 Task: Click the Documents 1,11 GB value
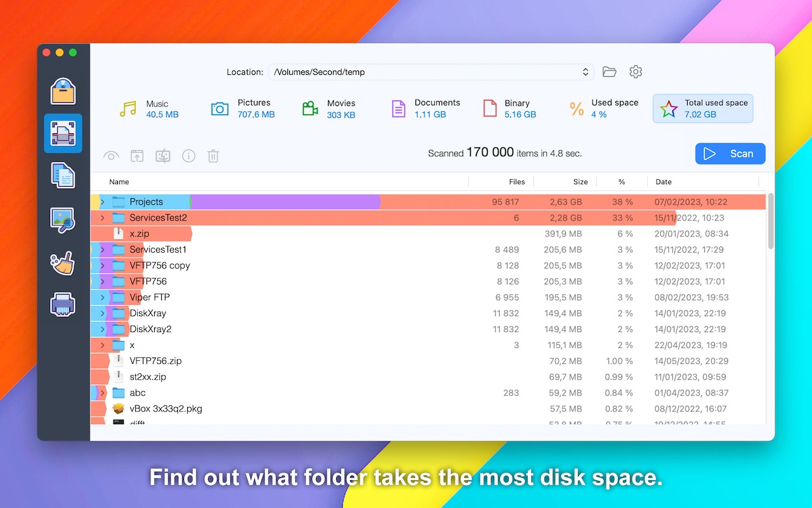(x=430, y=115)
